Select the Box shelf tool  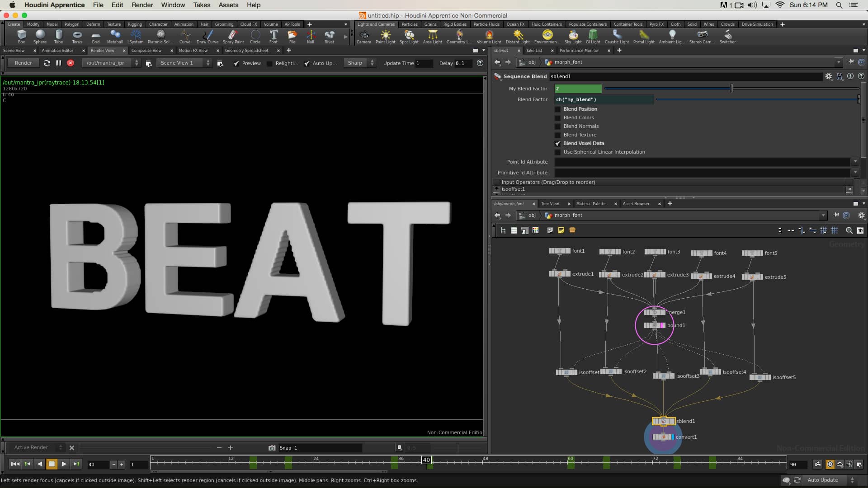(21, 36)
